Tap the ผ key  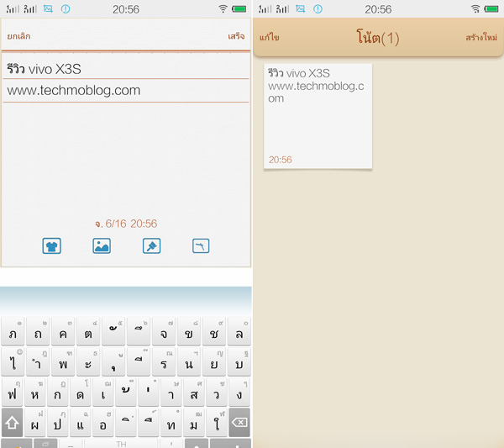(35, 423)
